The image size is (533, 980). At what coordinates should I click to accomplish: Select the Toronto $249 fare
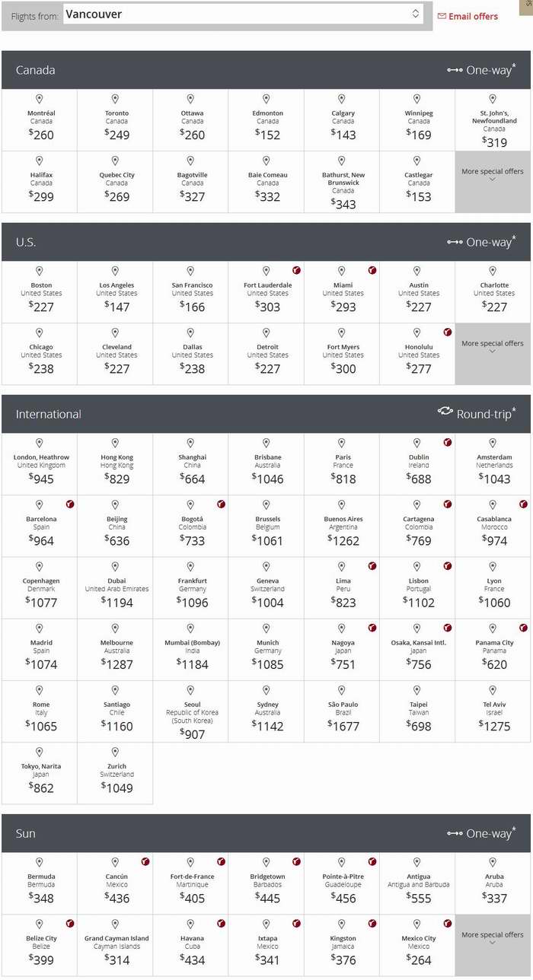coord(116,120)
